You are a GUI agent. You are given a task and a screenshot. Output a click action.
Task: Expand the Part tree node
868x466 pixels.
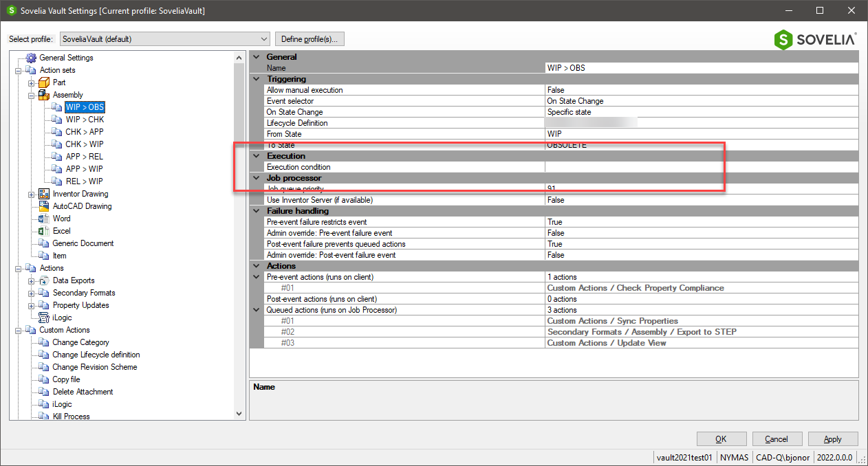(31, 82)
